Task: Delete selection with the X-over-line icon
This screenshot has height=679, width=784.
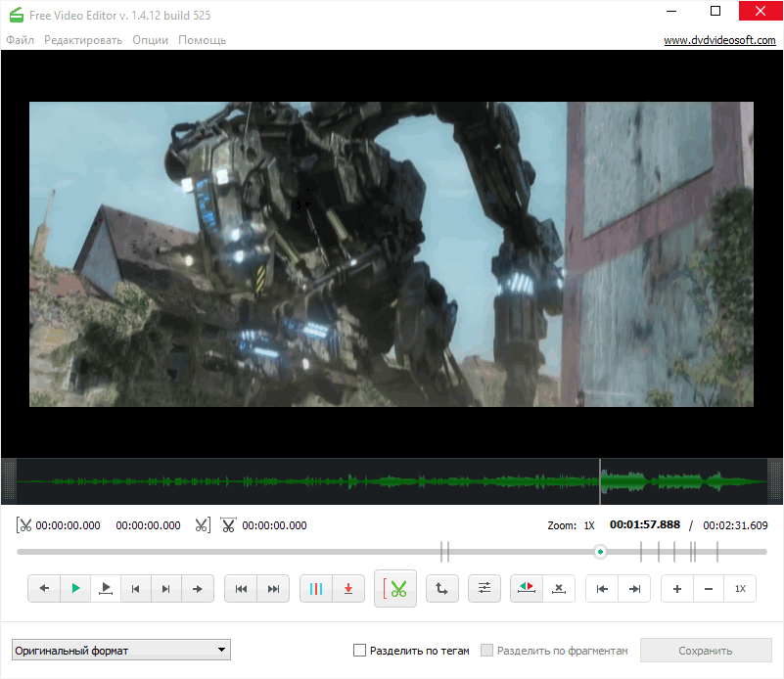Action: pos(559,589)
